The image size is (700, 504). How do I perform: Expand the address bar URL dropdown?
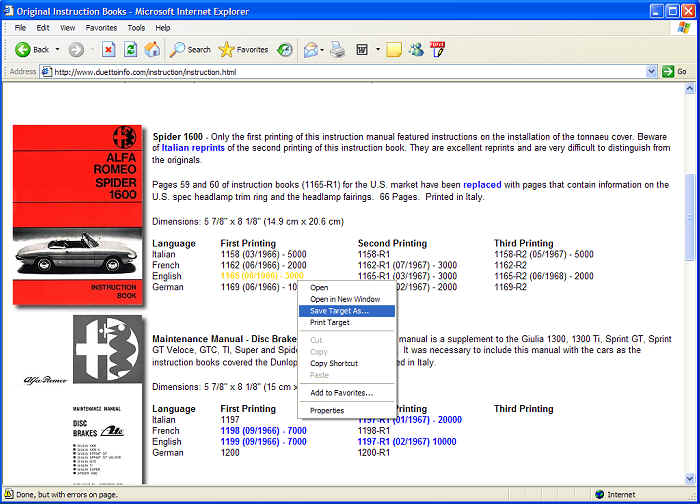coord(652,71)
